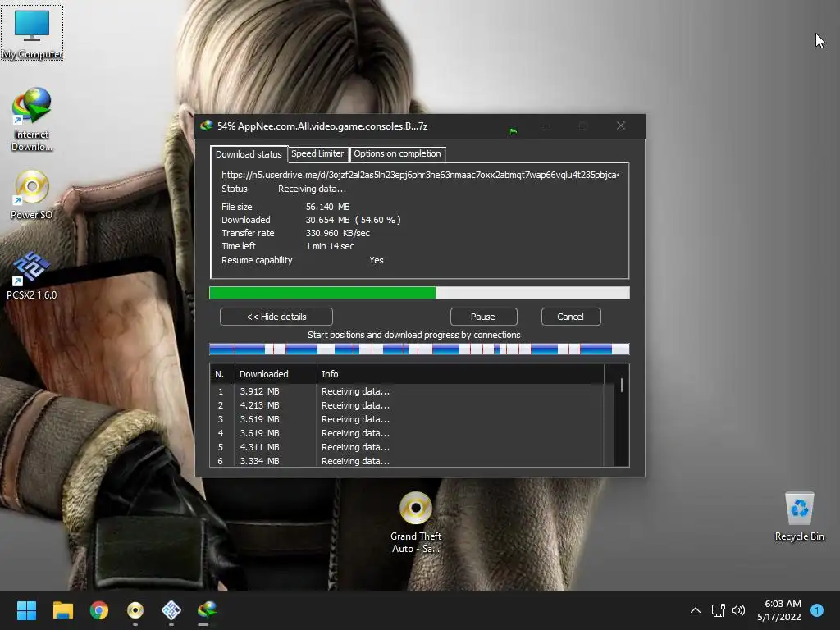Open clock and date flyout
Viewport: 840px width, 630px height.
pos(779,610)
